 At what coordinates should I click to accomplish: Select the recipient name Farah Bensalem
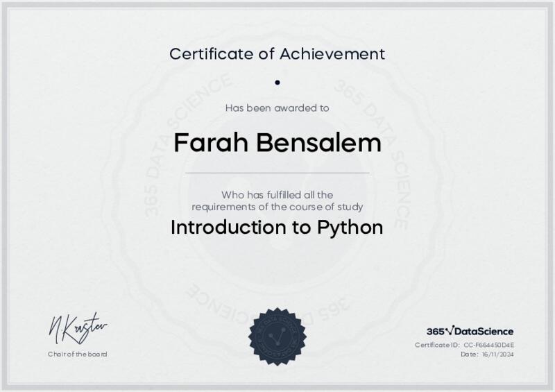click(x=277, y=143)
